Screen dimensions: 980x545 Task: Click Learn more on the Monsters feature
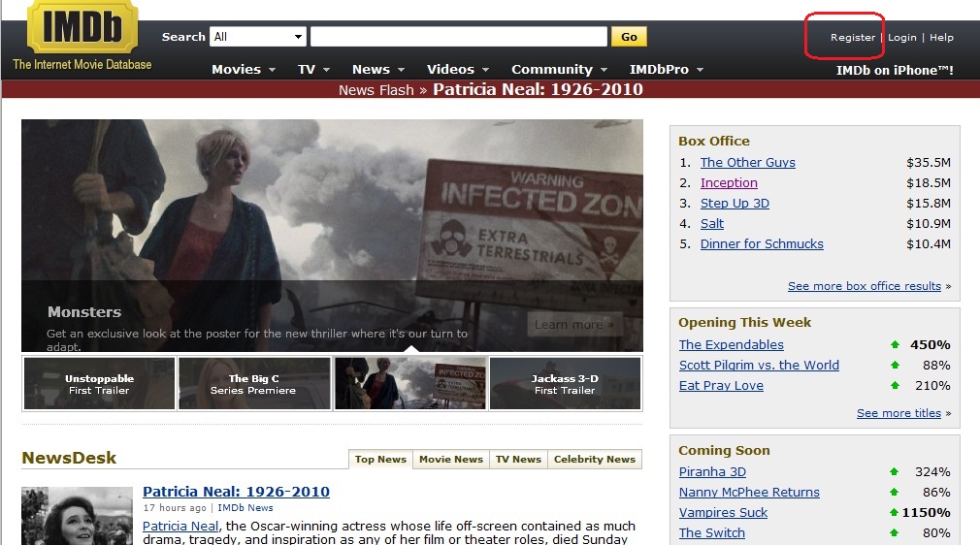click(573, 324)
